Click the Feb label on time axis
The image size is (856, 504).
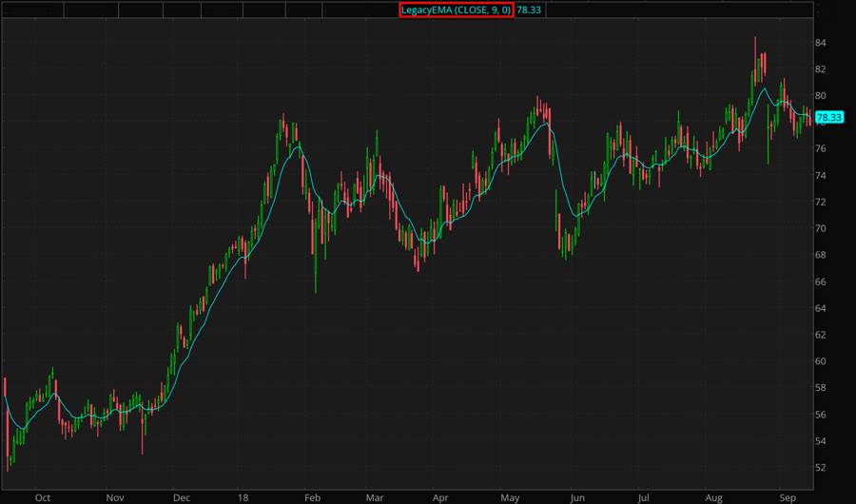tap(310, 496)
